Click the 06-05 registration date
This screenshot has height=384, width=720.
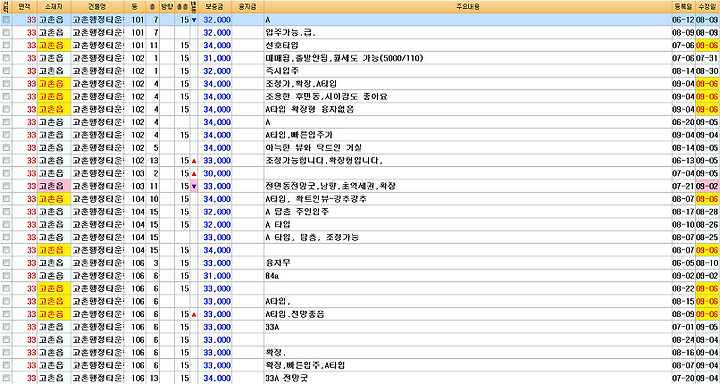[683, 263]
